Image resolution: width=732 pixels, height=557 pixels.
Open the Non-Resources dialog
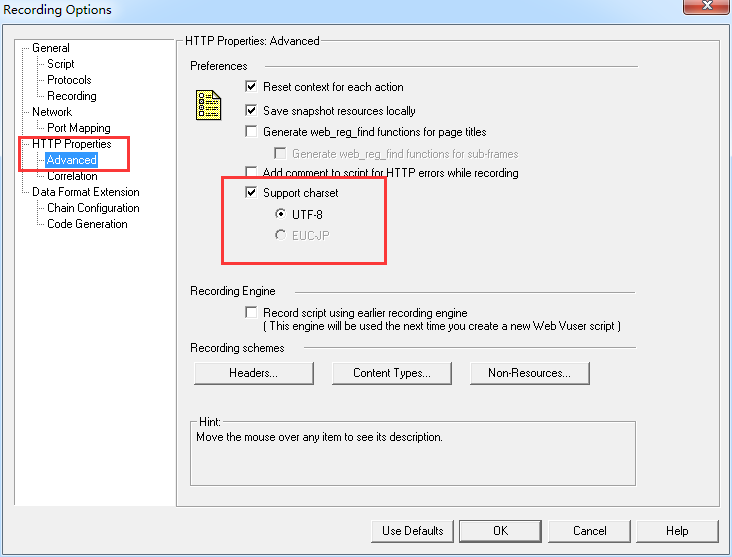pos(530,373)
